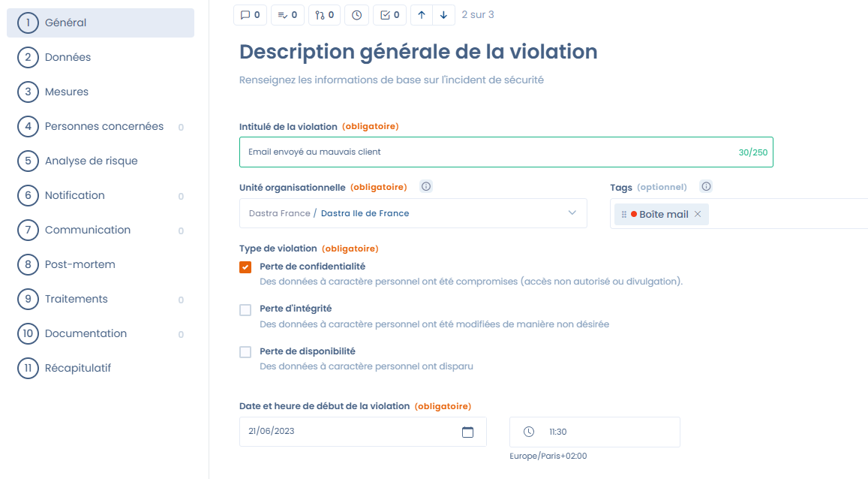Go to step 2 Données
The width and height of the screenshot is (868, 479).
pos(101,58)
